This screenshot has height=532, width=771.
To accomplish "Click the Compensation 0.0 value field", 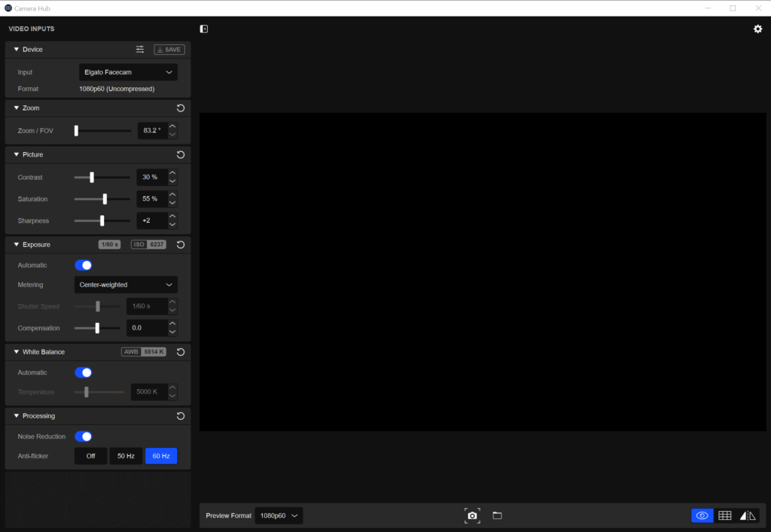I will click(147, 328).
